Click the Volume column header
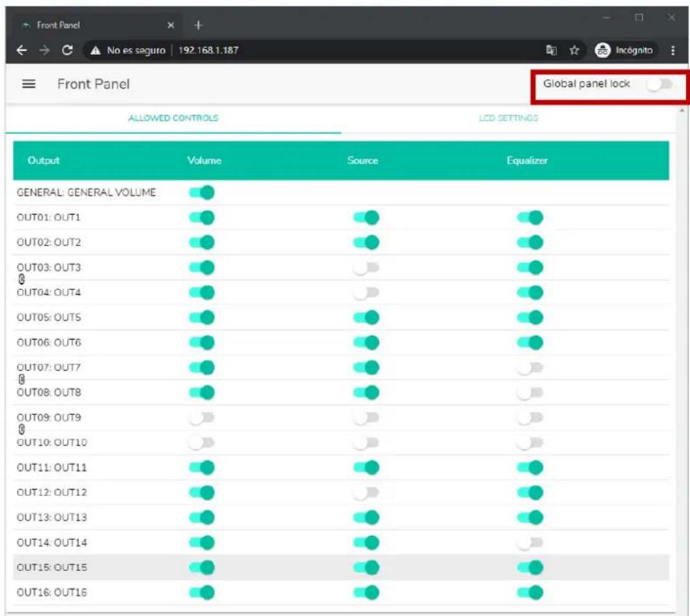The image size is (690, 616). point(204,161)
